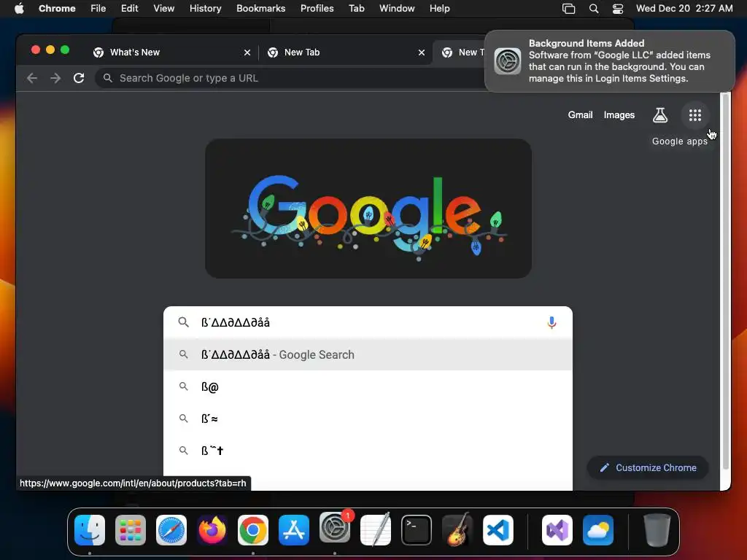Open the cloud weather app in Dock

(x=598, y=530)
